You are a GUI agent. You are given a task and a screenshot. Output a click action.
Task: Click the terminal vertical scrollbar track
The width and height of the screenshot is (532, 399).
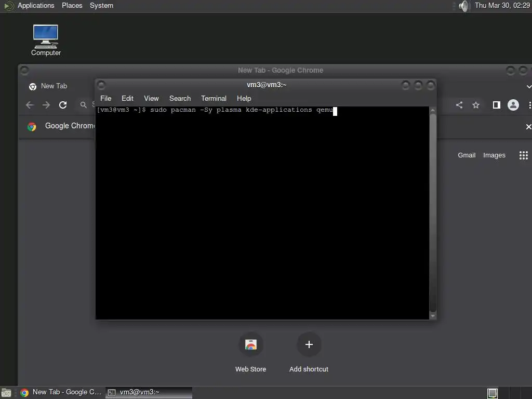pos(433,213)
